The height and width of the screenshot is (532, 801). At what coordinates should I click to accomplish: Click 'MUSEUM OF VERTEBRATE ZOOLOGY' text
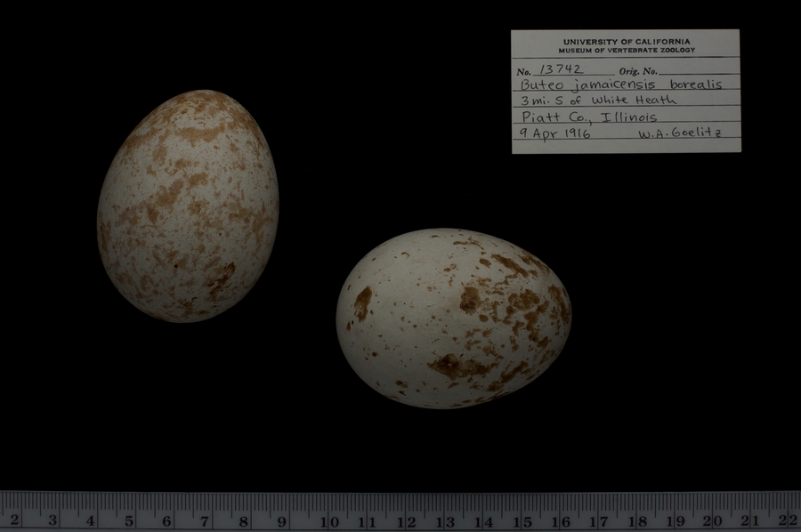pos(627,51)
